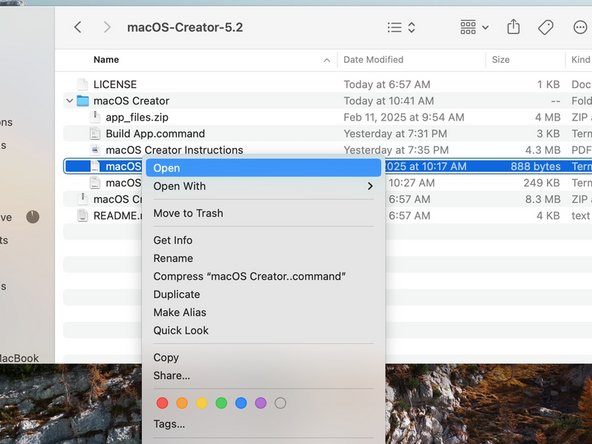Click the app_files.zip file name
Viewport: 592px width, 444px height.
coord(137,117)
